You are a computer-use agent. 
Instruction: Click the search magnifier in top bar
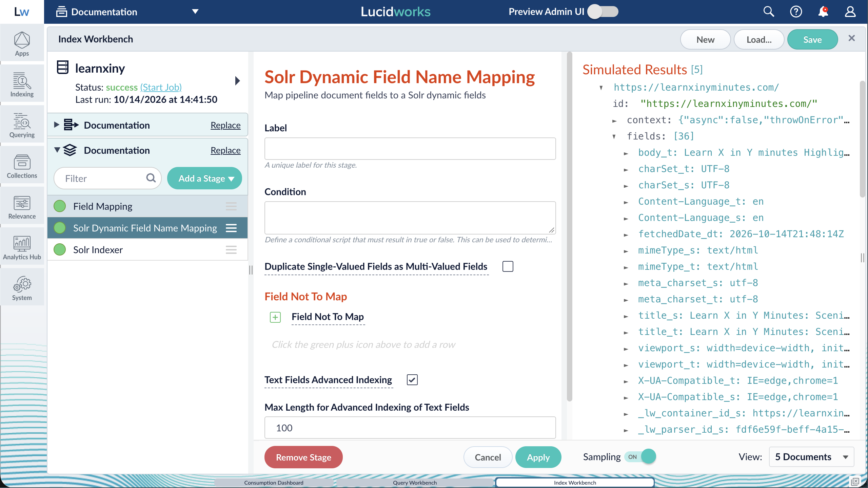click(x=769, y=12)
